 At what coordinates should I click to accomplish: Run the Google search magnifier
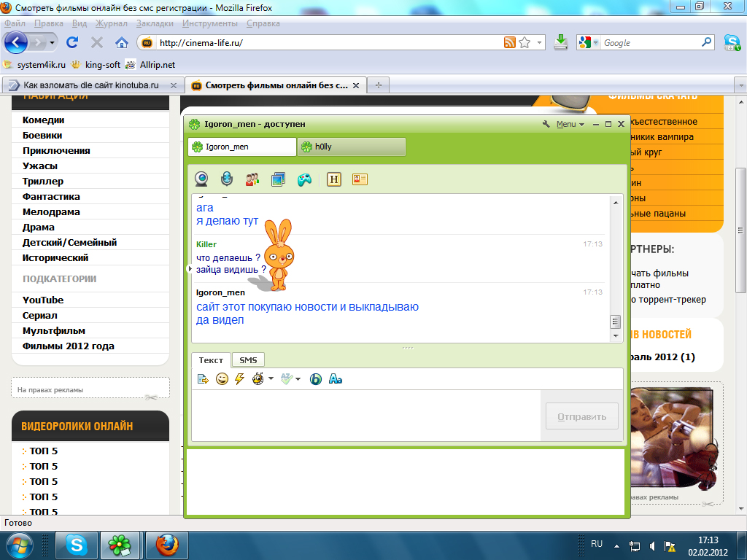706,42
